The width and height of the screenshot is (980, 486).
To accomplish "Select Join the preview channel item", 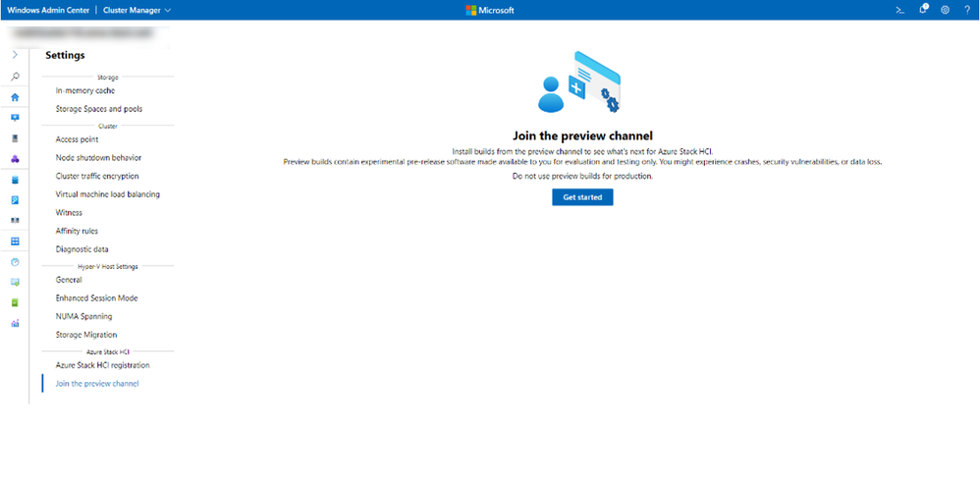I will [97, 384].
